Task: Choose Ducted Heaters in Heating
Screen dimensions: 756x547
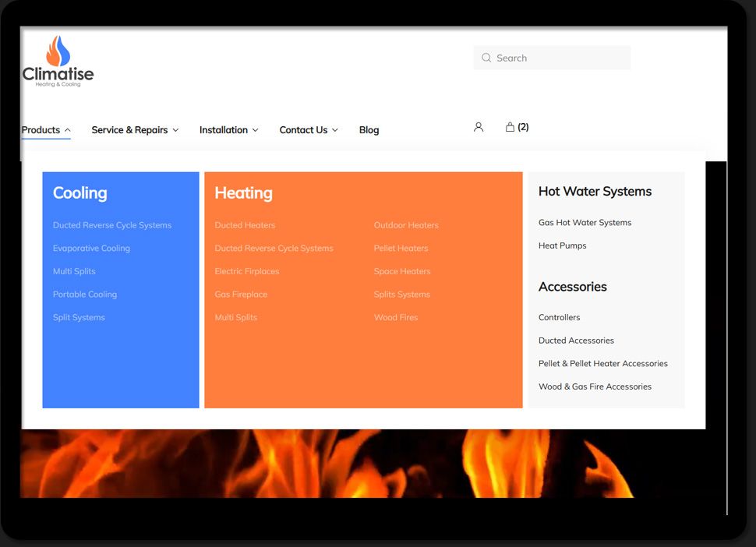Action: click(x=245, y=225)
